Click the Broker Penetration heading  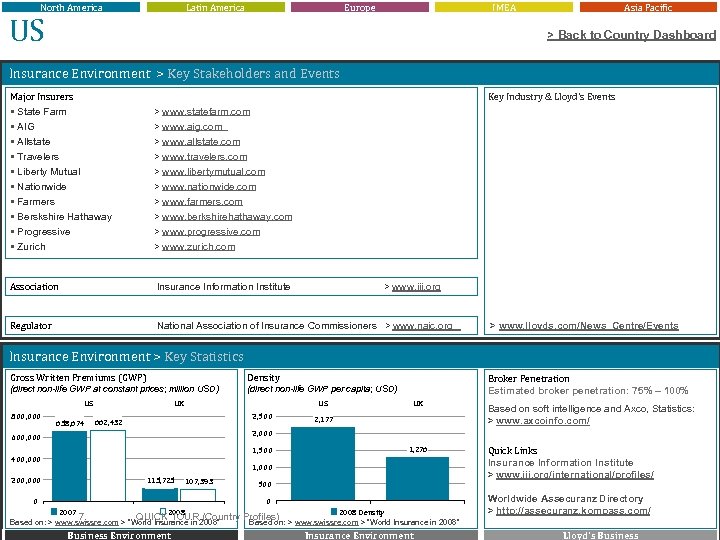pyautogui.click(x=529, y=379)
